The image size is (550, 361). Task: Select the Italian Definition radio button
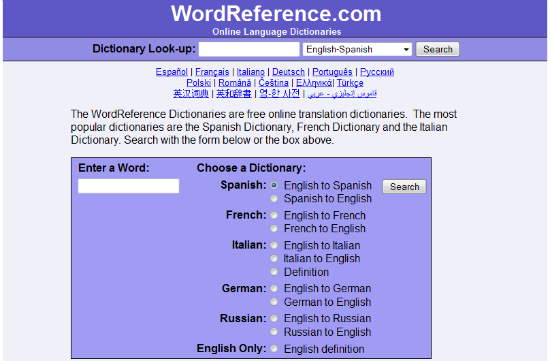pyautogui.click(x=274, y=272)
